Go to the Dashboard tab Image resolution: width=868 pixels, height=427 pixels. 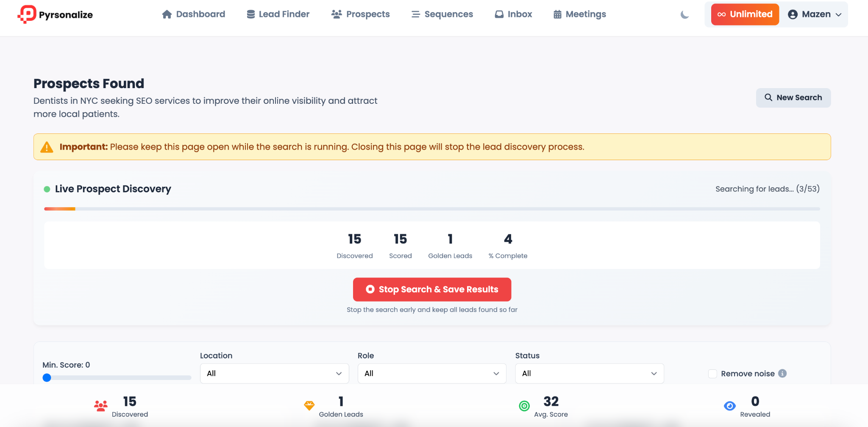[193, 14]
